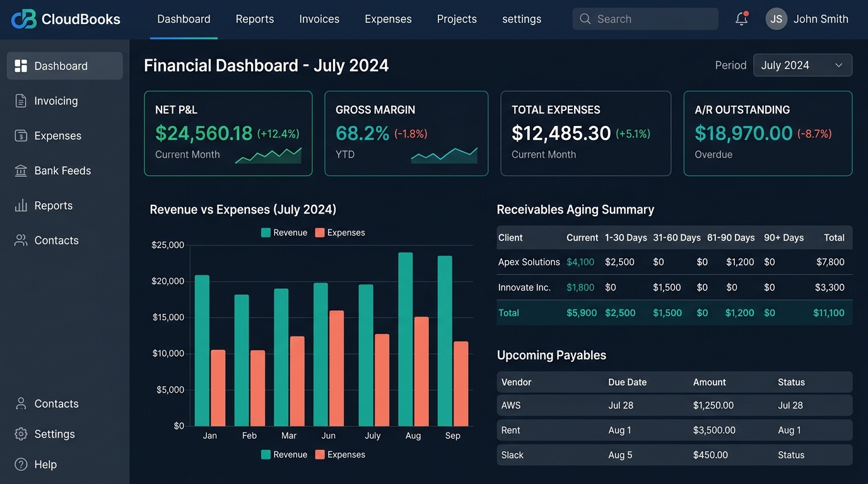
Task: Click the JS user avatar
Action: click(777, 19)
